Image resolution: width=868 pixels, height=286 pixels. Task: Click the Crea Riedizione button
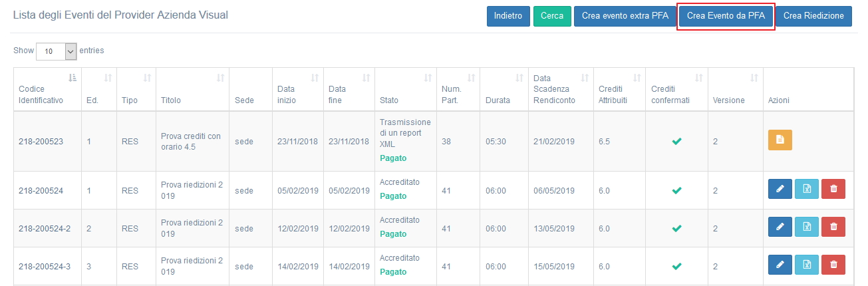click(x=813, y=16)
